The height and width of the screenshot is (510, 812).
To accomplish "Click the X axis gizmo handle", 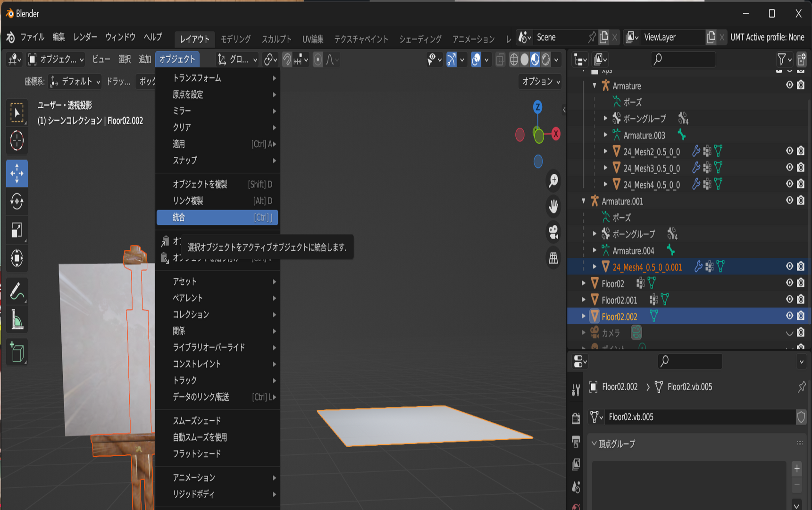I will (556, 134).
